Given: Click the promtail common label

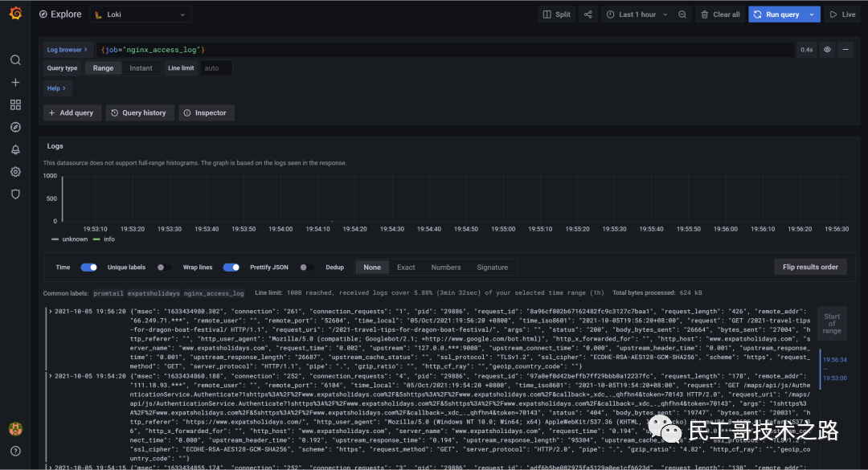Looking at the screenshot, I should [x=108, y=293].
